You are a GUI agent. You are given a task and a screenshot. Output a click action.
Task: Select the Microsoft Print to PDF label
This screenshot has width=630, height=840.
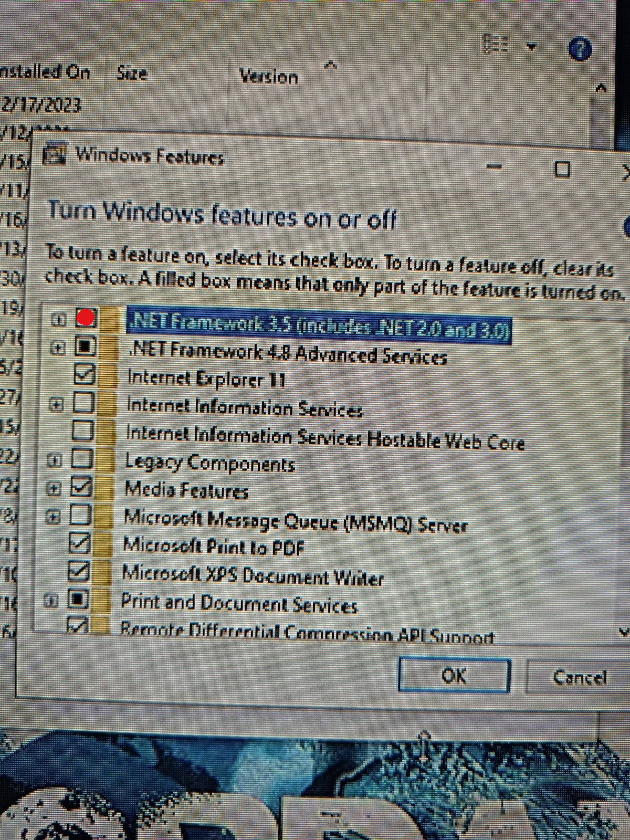click(x=213, y=547)
